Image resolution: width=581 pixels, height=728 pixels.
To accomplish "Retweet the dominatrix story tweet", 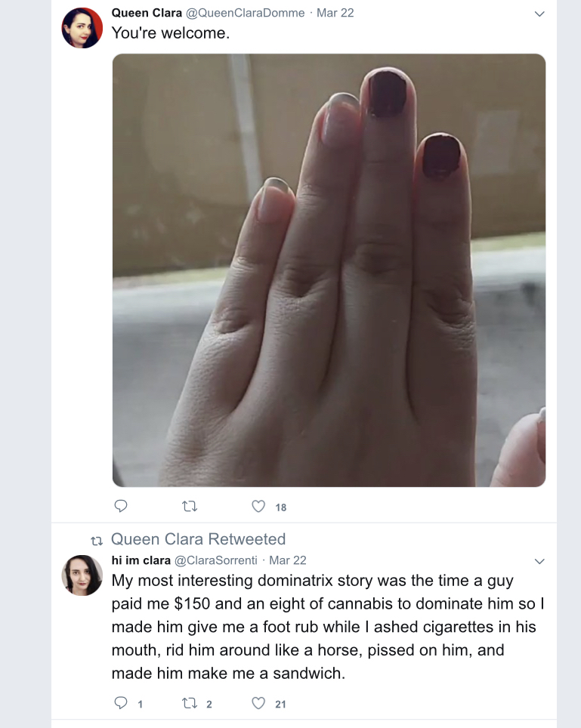I will [x=190, y=703].
